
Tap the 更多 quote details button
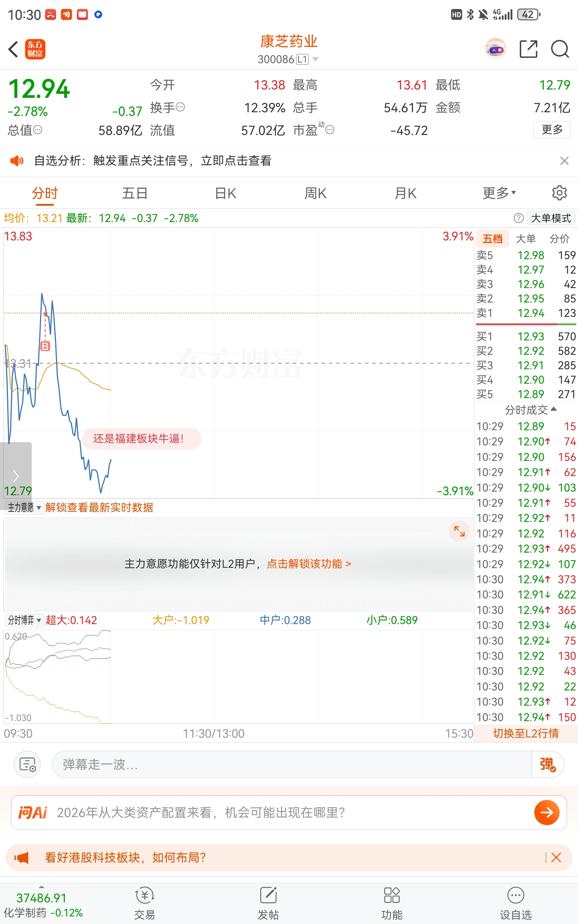click(552, 130)
